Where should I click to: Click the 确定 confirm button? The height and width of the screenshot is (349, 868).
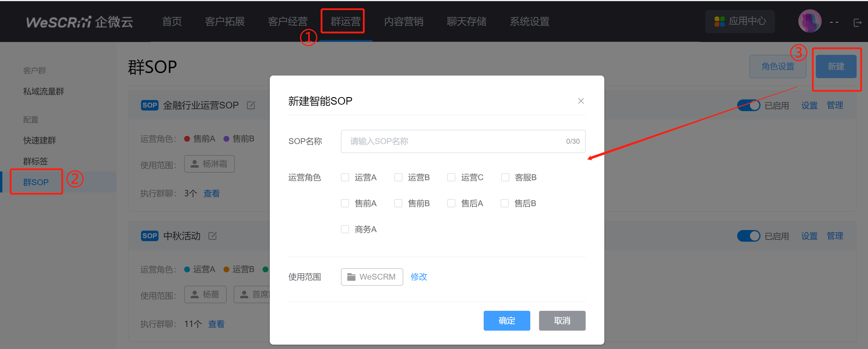click(506, 321)
